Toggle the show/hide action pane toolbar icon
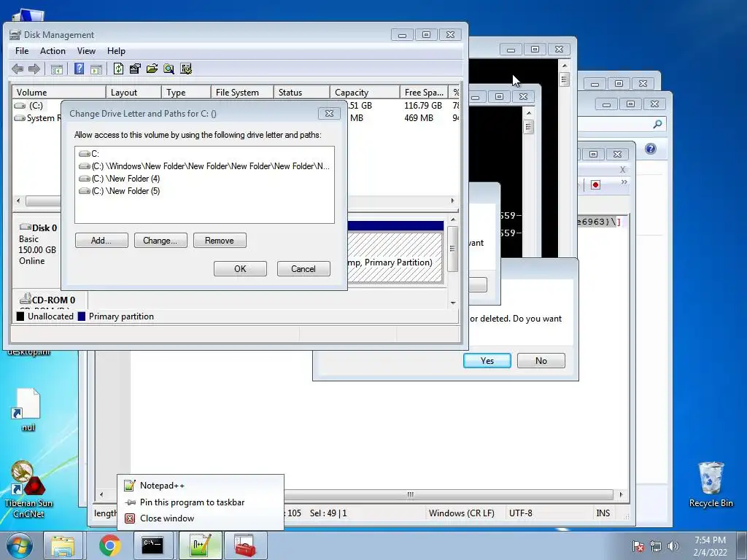 (x=96, y=69)
